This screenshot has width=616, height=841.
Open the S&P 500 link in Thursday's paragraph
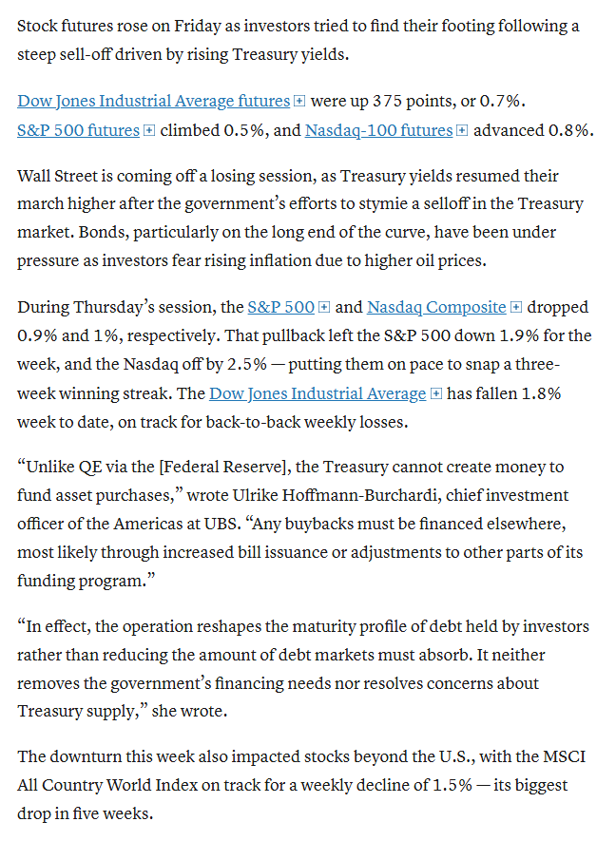[280, 307]
